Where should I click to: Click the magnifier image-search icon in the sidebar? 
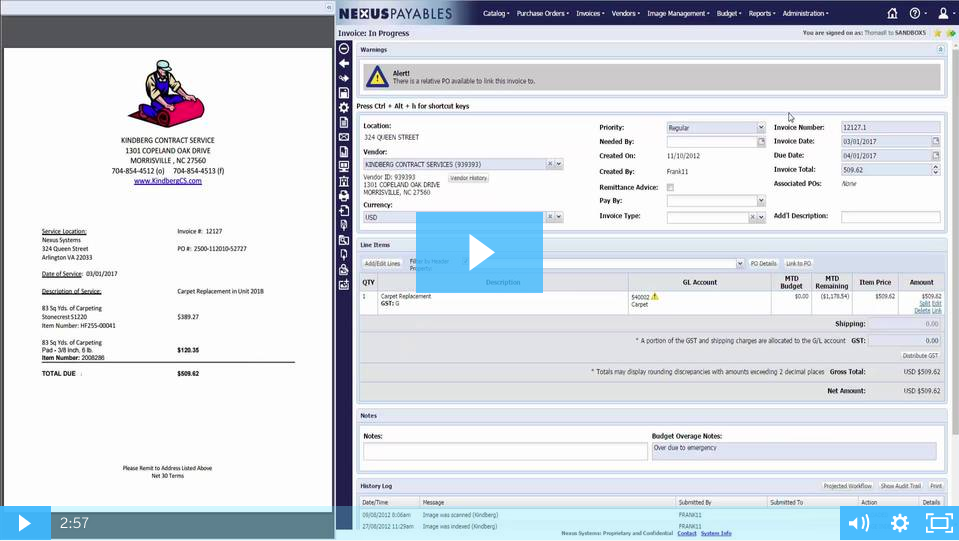point(344,240)
